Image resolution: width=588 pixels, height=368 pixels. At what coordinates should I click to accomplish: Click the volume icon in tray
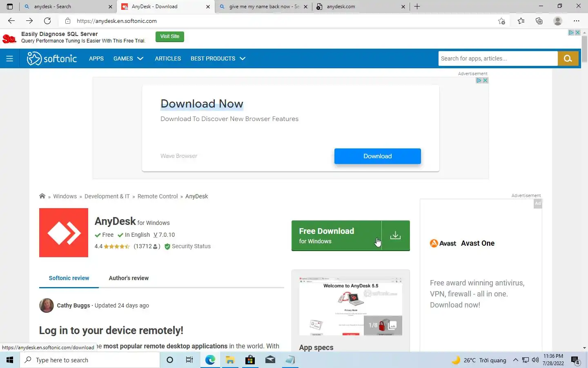(535, 360)
